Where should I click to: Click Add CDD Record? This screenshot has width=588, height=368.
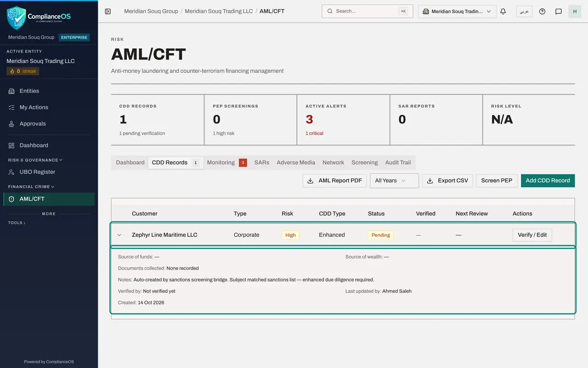pos(548,181)
